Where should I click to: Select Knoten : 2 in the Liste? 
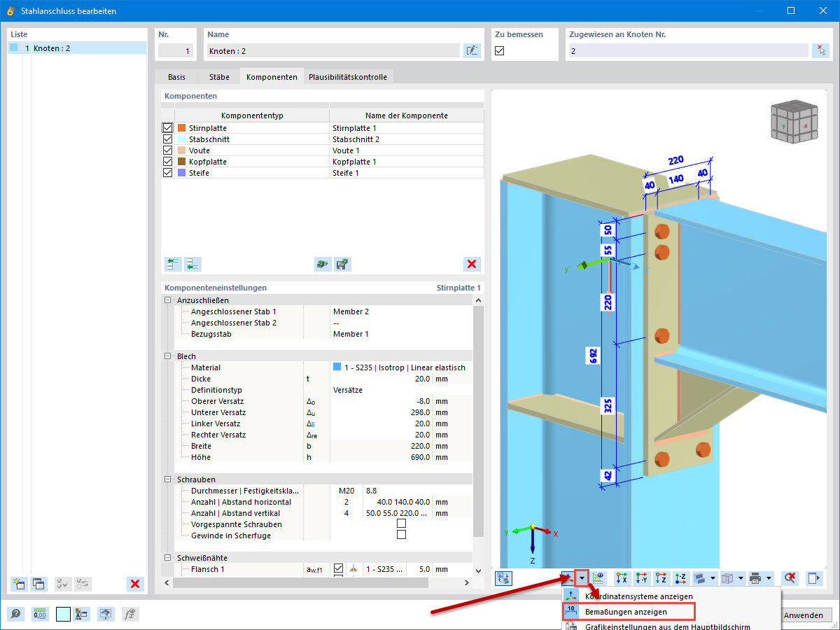coord(78,48)
